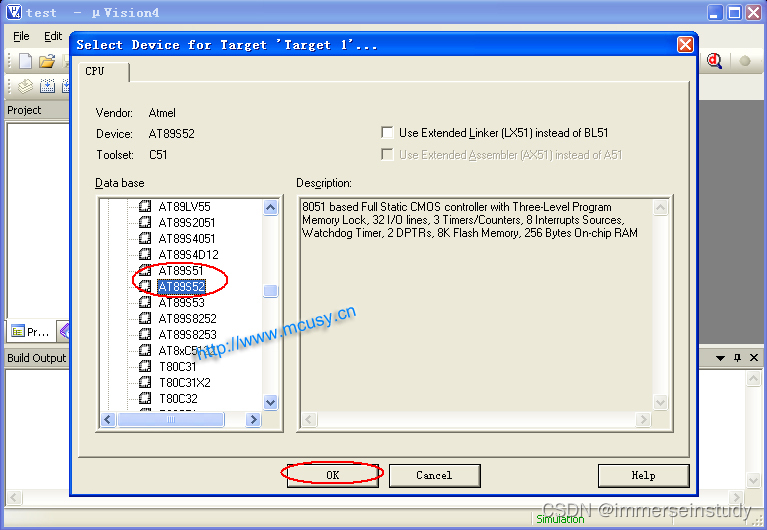The image size is (767, 530).
Task: Switch to the Project tab at panel bottom
Action: tap(30, 332)
